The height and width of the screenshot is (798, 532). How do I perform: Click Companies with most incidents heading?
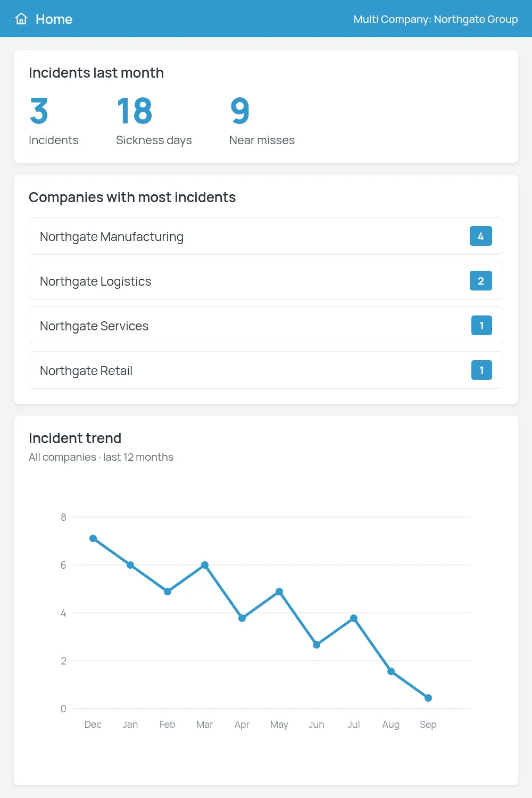click(132, 197)
